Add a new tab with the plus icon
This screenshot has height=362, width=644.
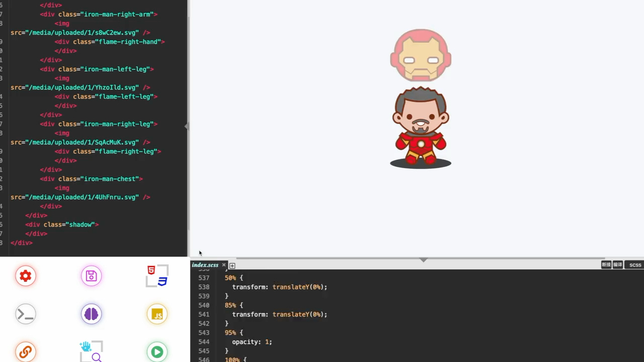coord(232,265)
